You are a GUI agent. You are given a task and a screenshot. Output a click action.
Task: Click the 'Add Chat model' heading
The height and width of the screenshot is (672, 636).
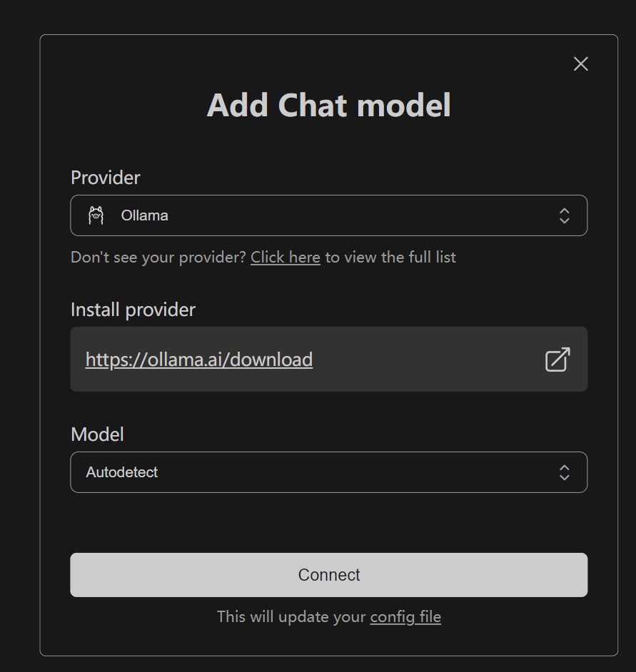[x=328, y=105]
